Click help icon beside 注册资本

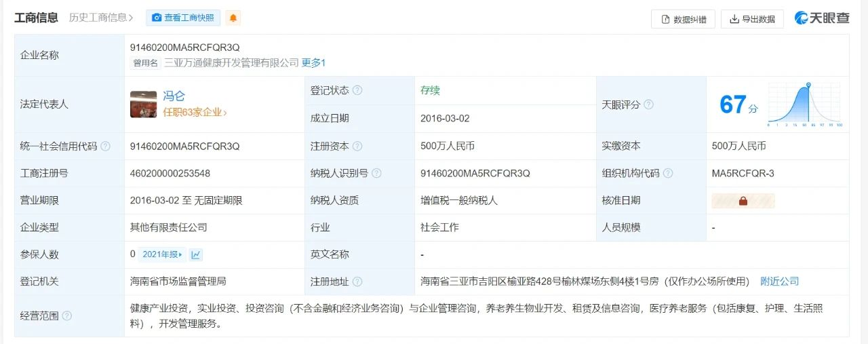[x=357, y=146]
